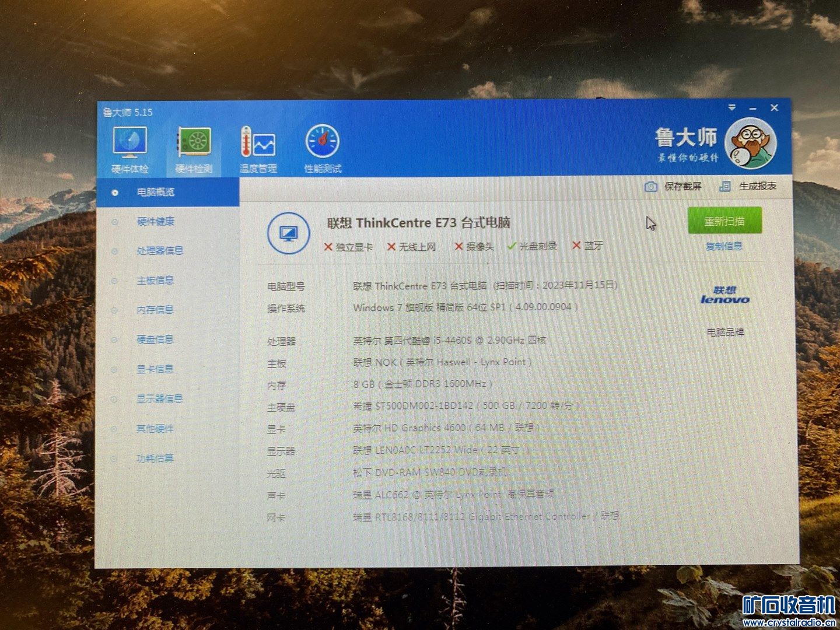Open the 温度管理 temperature management section
The height and width of the screenshot is (630, 840).
click(x=258, y=150)
